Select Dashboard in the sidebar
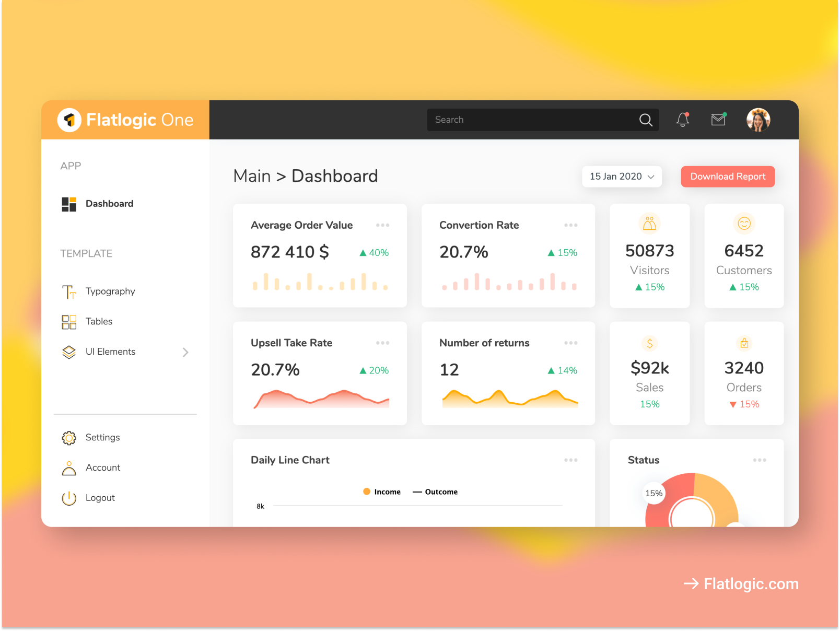Viewport: 840px width, 631px height. (109, 204)
